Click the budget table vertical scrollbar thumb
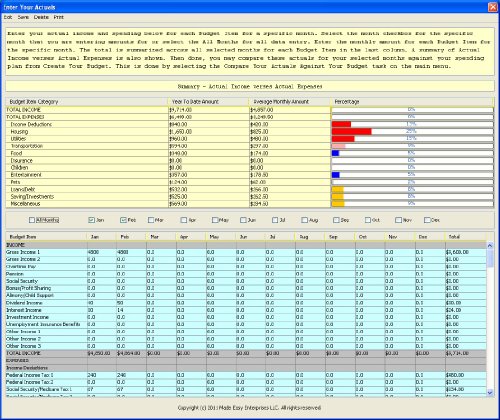The width and height of the screenshot is (500, 420). 490,259
